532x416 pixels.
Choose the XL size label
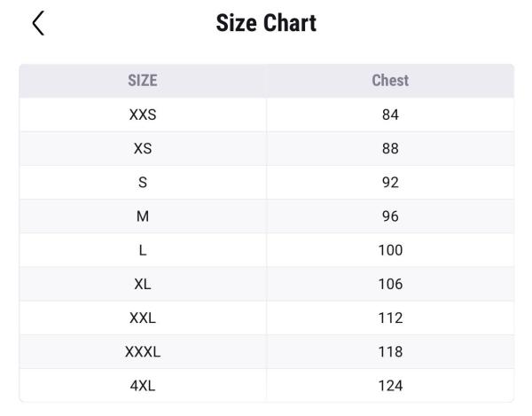click(143, 284)
